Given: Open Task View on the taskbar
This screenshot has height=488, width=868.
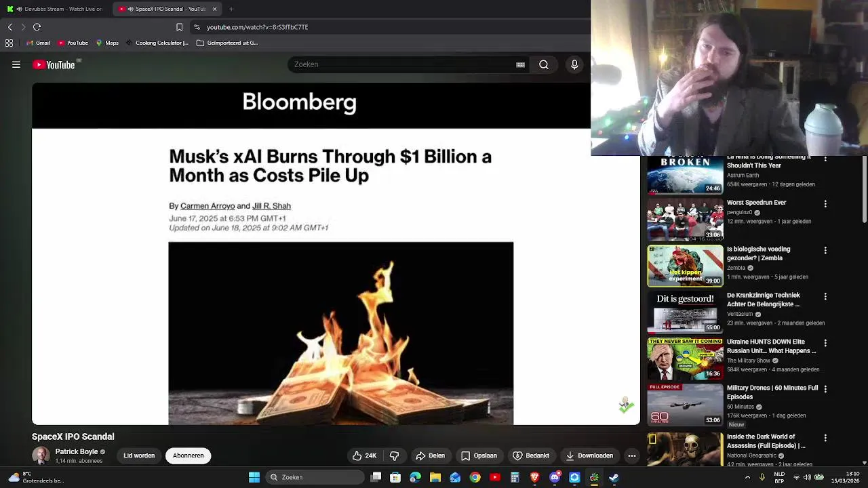Looking at the screenshot, I should 376,477.
